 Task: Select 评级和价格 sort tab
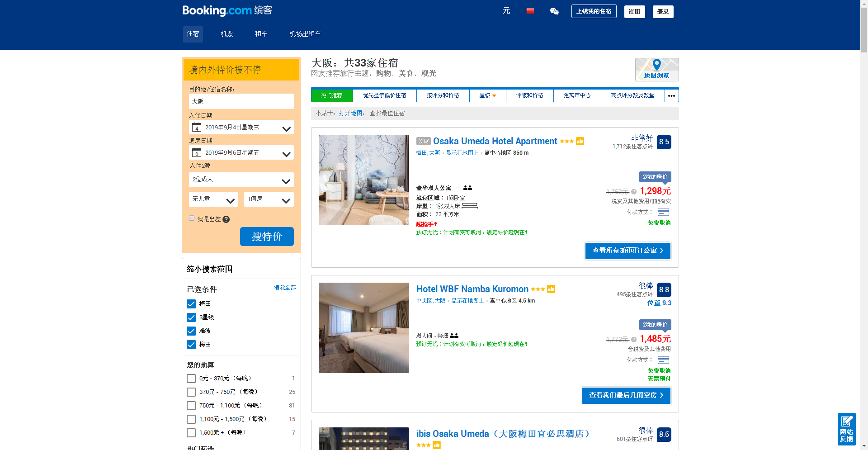(529, 95)
